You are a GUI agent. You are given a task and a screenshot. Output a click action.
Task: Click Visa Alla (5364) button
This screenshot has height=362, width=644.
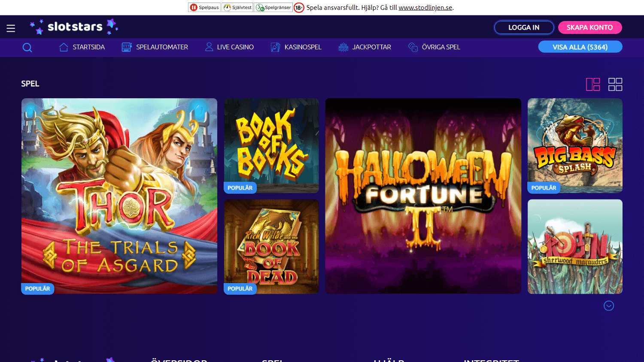[x=580, y=47]
